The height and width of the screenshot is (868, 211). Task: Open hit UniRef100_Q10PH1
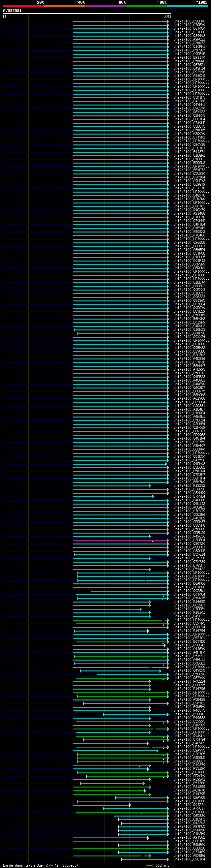tap(190, 47)
